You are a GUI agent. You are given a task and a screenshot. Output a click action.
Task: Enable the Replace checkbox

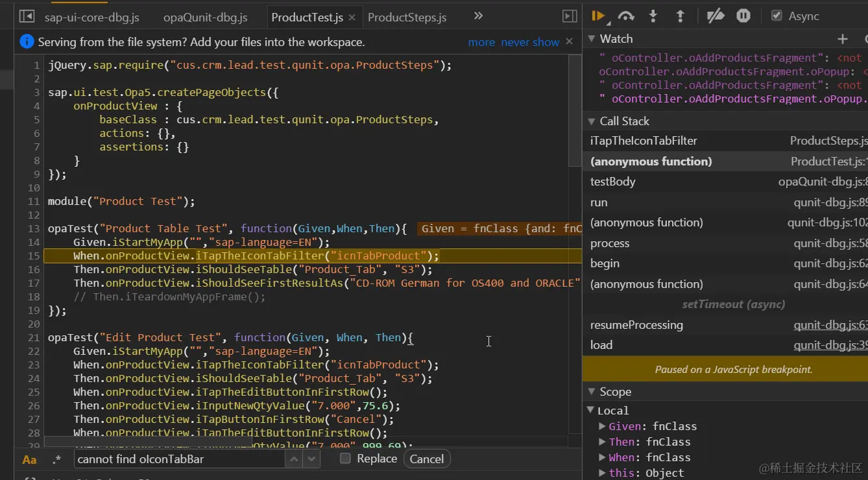pos(346,459)
